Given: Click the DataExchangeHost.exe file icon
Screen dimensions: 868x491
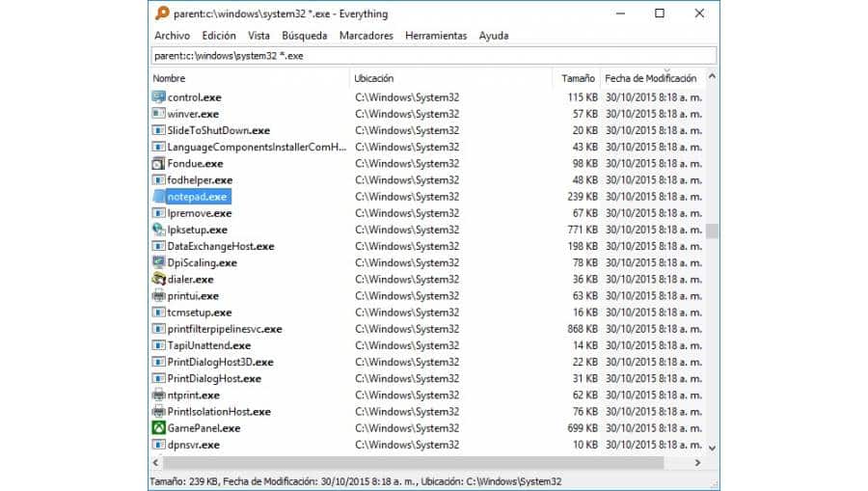Looking at the screenshot, I should tap(158, 246).
